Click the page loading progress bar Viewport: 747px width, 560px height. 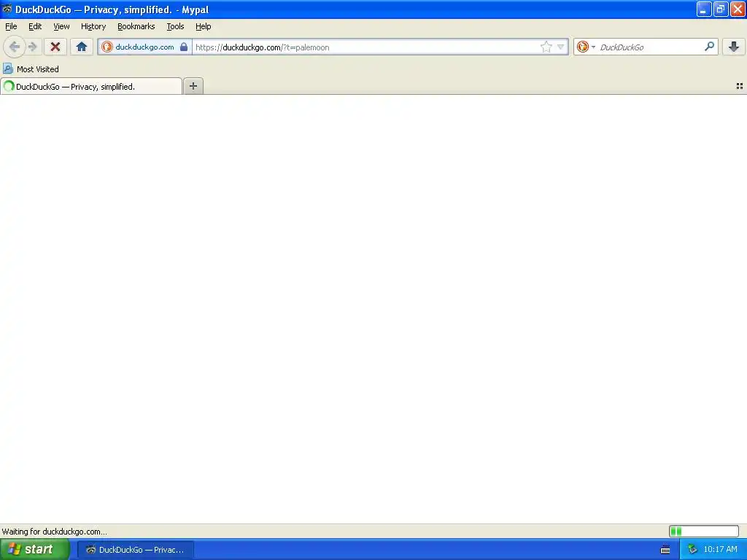[x=704, y=531]
